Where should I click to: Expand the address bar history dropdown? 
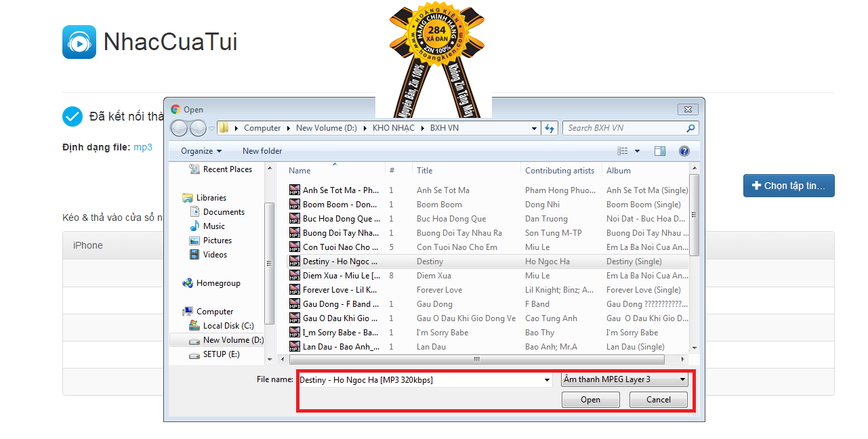tap(534, 128)
